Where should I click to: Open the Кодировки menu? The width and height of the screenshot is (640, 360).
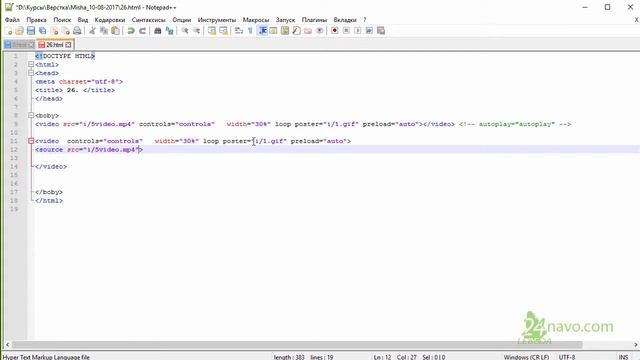coord(110,20)
